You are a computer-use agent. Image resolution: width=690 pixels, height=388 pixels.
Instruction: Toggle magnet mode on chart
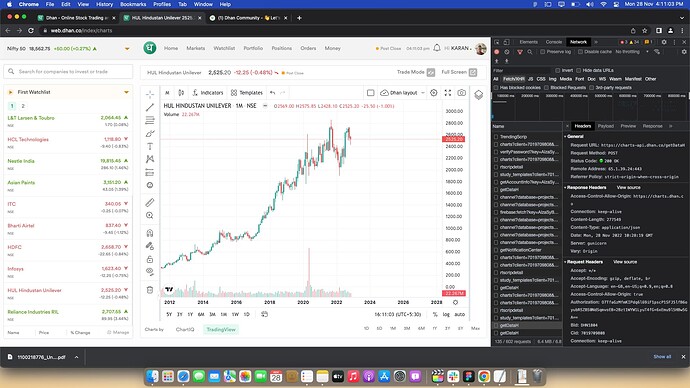coord(150,233)
